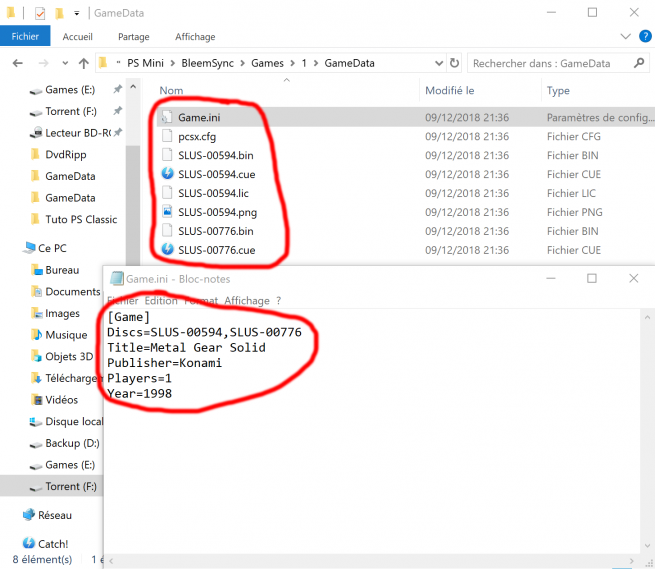Click the search magnifier icon
This screenshot has width=655, height=569.
click(x=639, y=63)
